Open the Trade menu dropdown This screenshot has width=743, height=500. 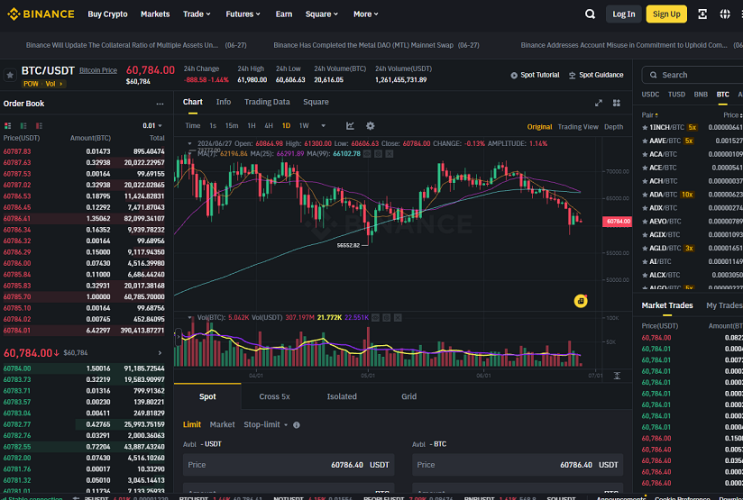(197, 14)
